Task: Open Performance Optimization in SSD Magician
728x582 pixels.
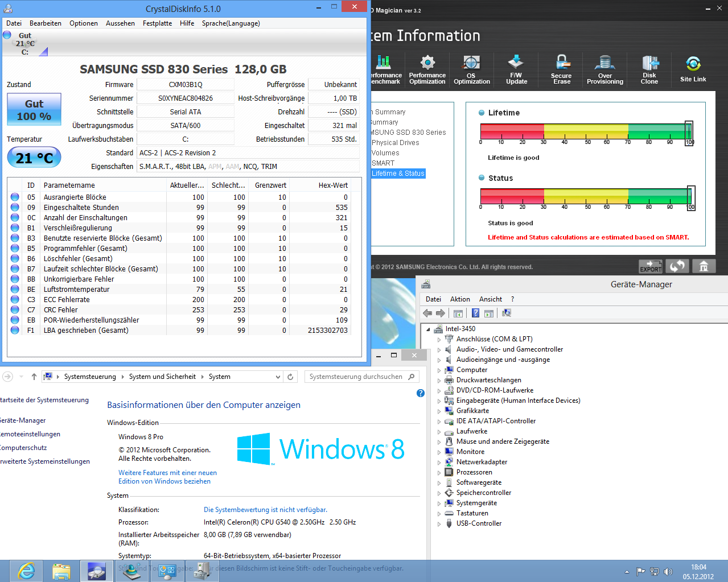Action: click(x=427, y=69)
